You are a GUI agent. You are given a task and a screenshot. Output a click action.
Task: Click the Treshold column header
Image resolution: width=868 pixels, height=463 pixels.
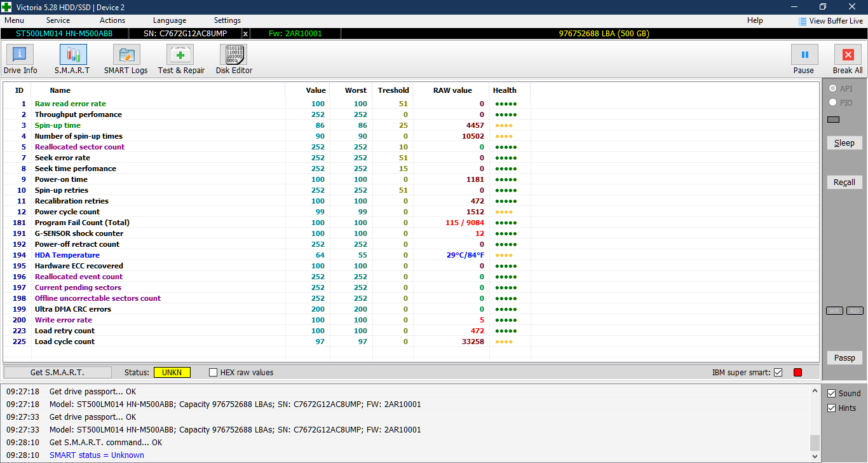click(393, 90)
